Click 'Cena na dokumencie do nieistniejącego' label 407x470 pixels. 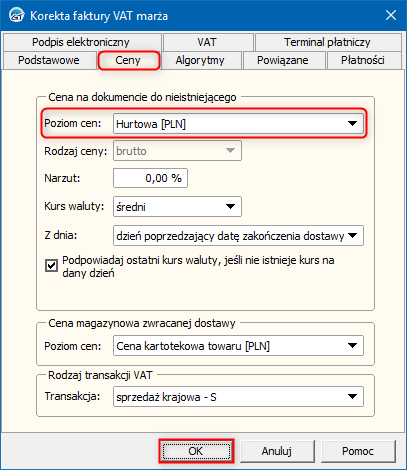(x=142, y=97)
